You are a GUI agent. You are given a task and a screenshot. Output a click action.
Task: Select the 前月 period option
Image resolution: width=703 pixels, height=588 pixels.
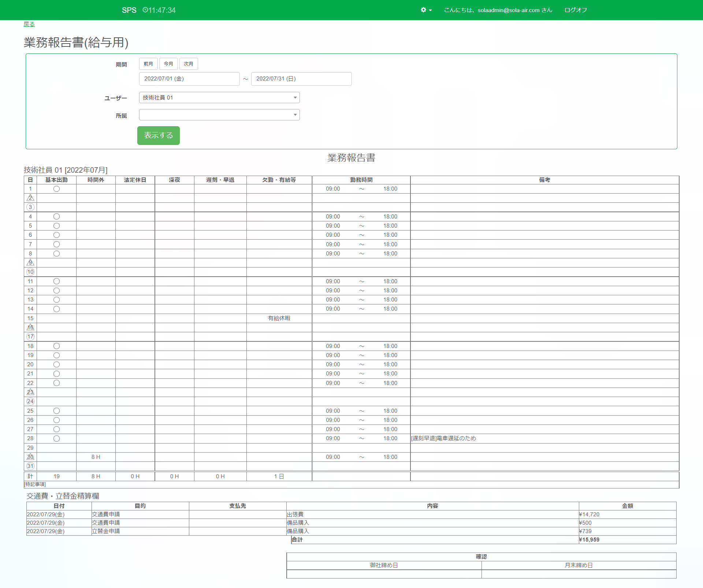pyautogui.click(x=148, y=64)
